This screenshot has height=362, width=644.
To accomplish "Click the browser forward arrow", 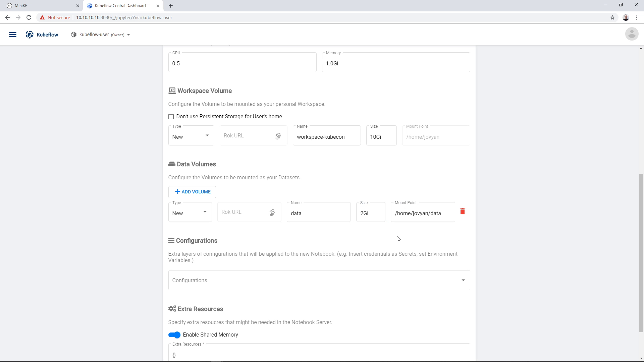I will tap(18, 17).
